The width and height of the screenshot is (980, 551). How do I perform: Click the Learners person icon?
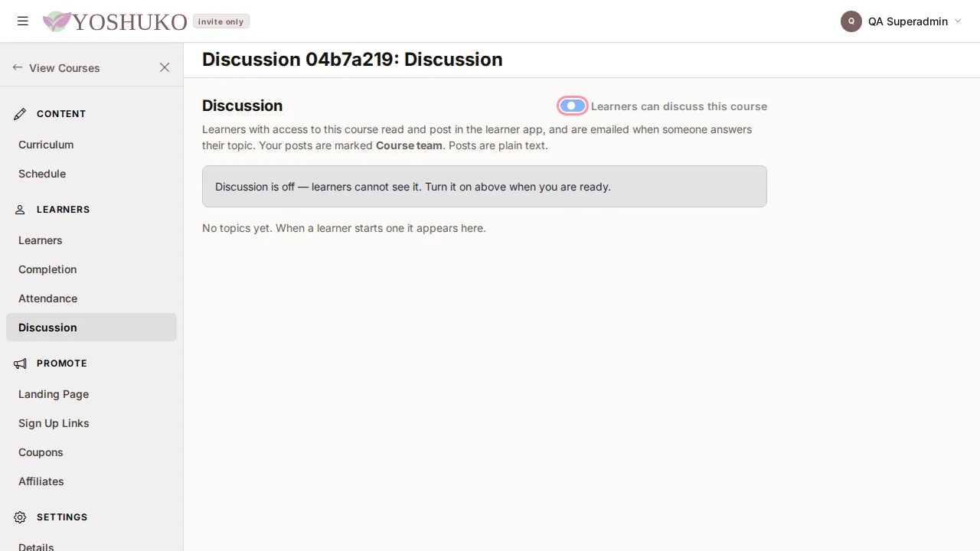click(20, 210)
